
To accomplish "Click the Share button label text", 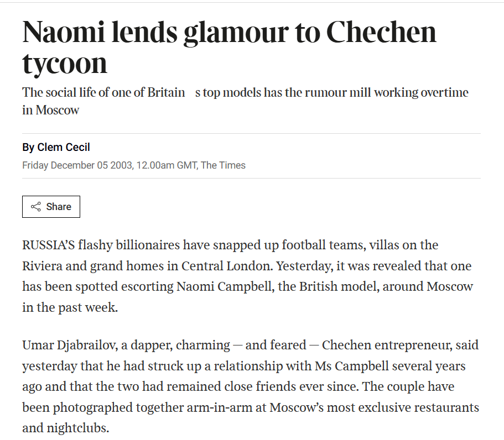I will pyautogui.click(x=59, y=207).
